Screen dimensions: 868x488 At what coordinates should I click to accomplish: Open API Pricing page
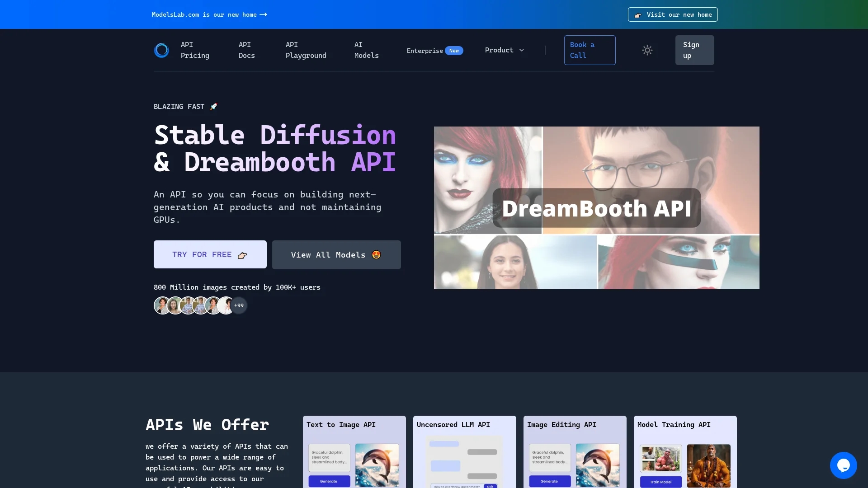click(195, 50)
